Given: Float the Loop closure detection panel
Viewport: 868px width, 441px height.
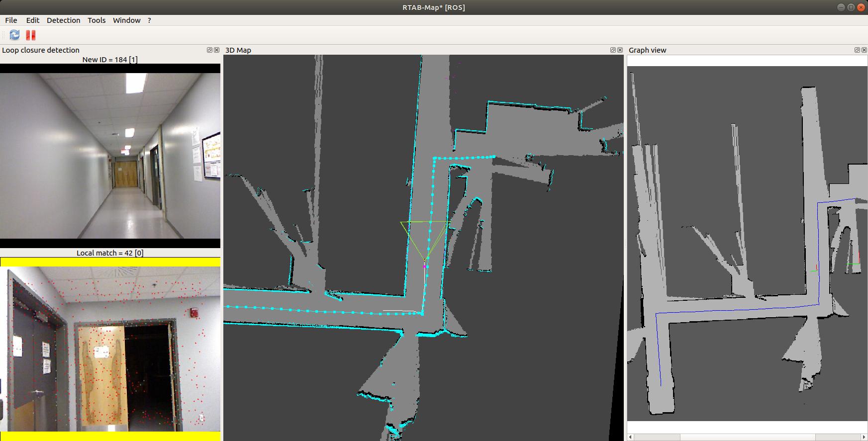Looking at the screenshot, I should [x=209, y=50].
